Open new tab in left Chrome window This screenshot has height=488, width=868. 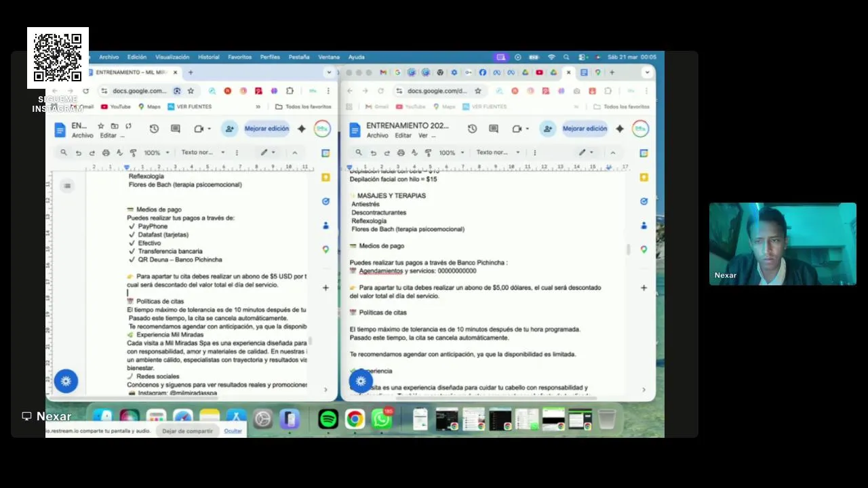191,73
